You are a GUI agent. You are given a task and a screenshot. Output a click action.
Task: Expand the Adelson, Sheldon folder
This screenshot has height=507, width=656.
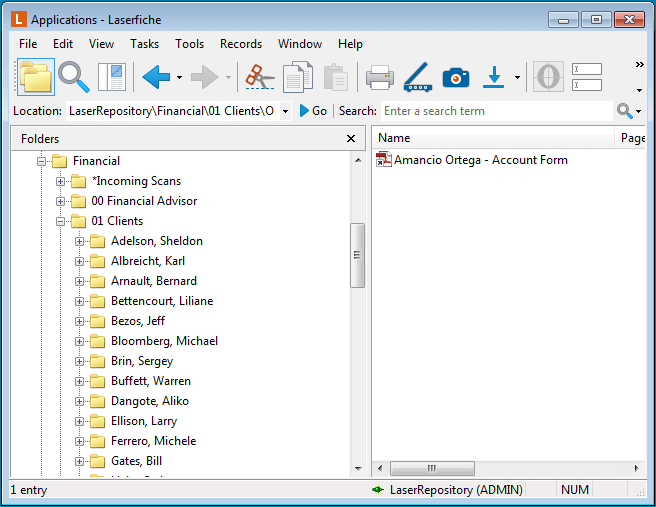click(x=79, y=241)
